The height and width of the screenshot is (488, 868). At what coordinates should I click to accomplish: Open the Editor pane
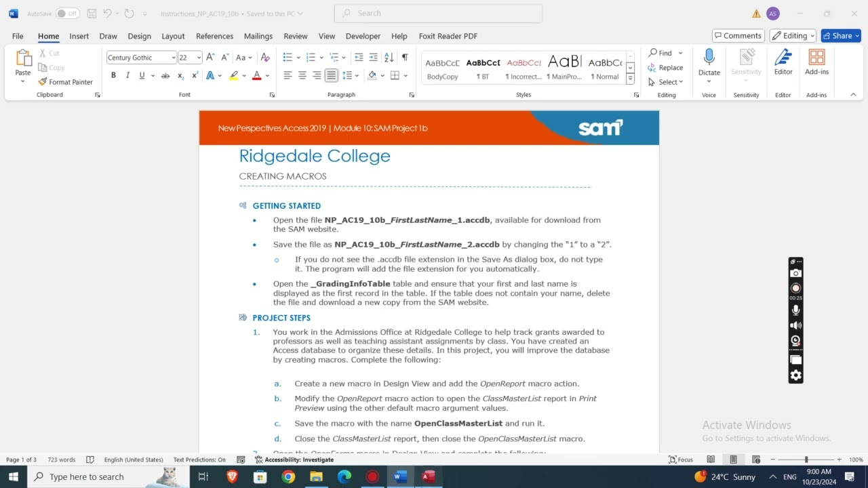click(783, 62)
